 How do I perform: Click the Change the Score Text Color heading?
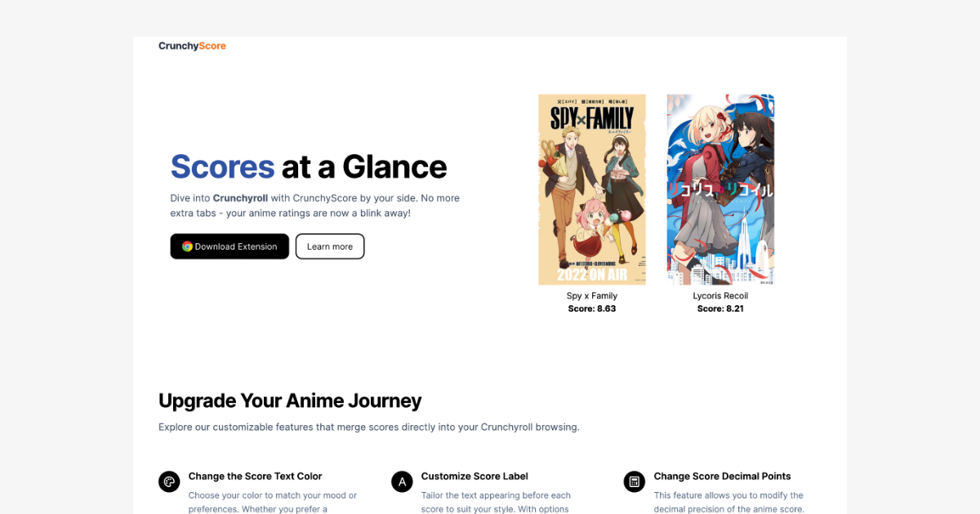(x=255, y=476)
